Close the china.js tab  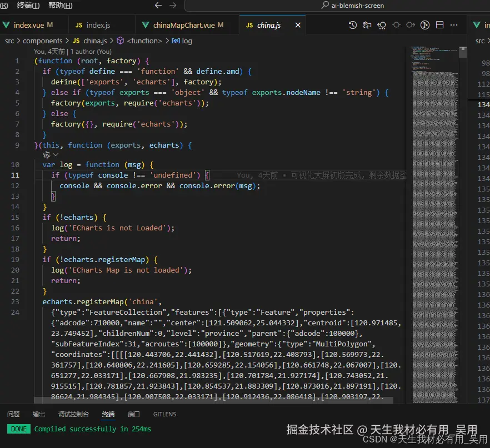(298, 25)
